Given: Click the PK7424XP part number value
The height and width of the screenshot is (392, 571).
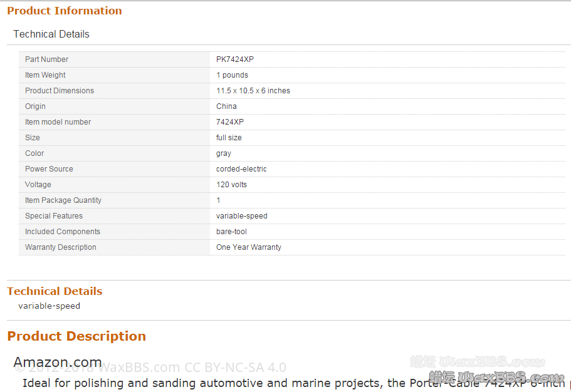Looking at the screenshot, I should click(x=235, y=59).
